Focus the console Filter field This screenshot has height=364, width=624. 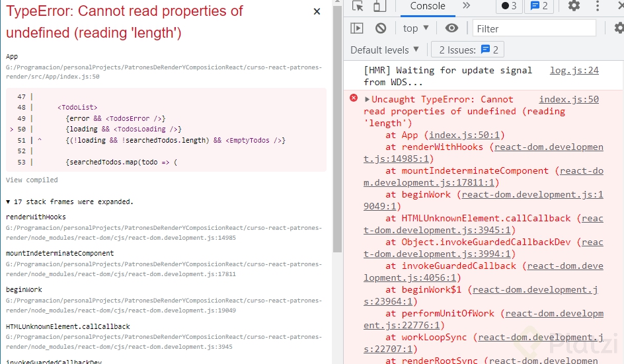[535, 28]
